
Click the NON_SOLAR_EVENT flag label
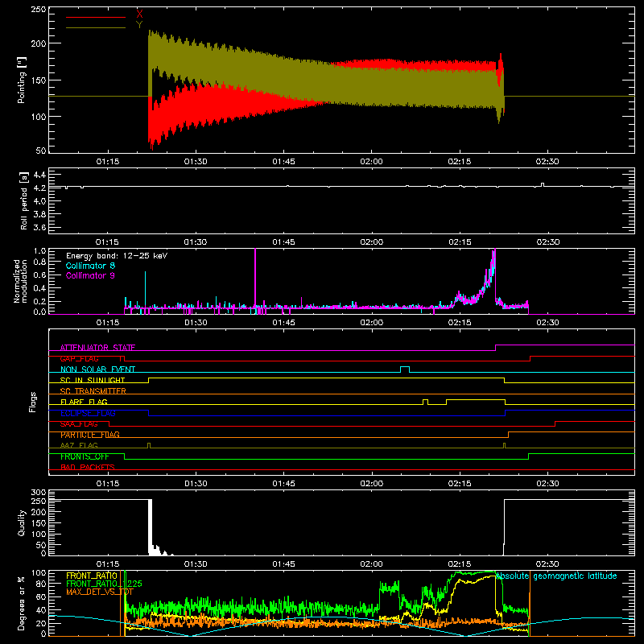97,369
